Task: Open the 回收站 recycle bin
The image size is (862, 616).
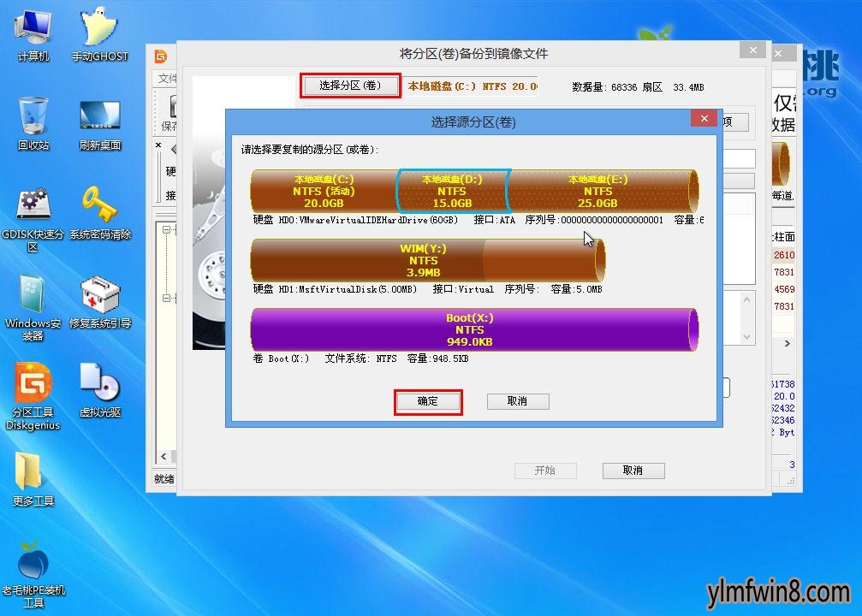Action: click(x=33, y=122)
